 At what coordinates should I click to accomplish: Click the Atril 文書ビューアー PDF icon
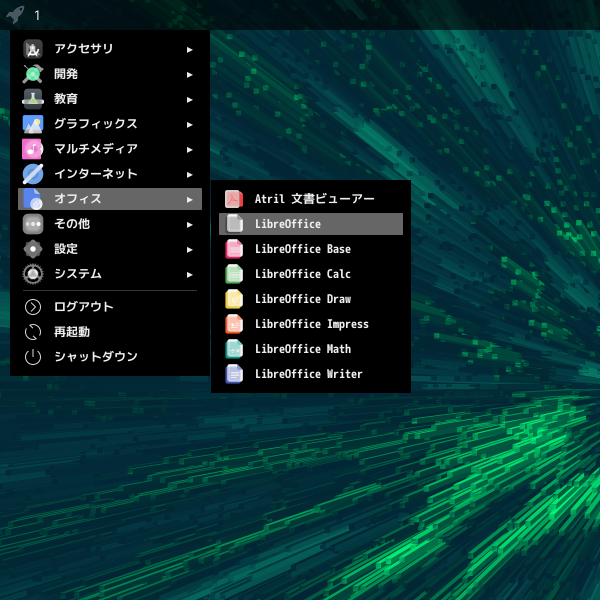pyautogui.click(x=234, y=199)
